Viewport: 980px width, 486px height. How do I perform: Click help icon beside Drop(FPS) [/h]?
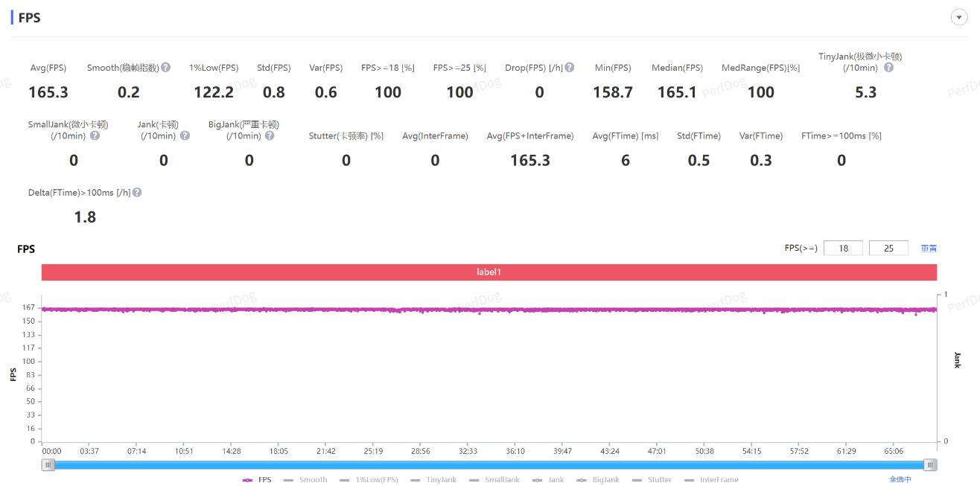click(570, 67)
